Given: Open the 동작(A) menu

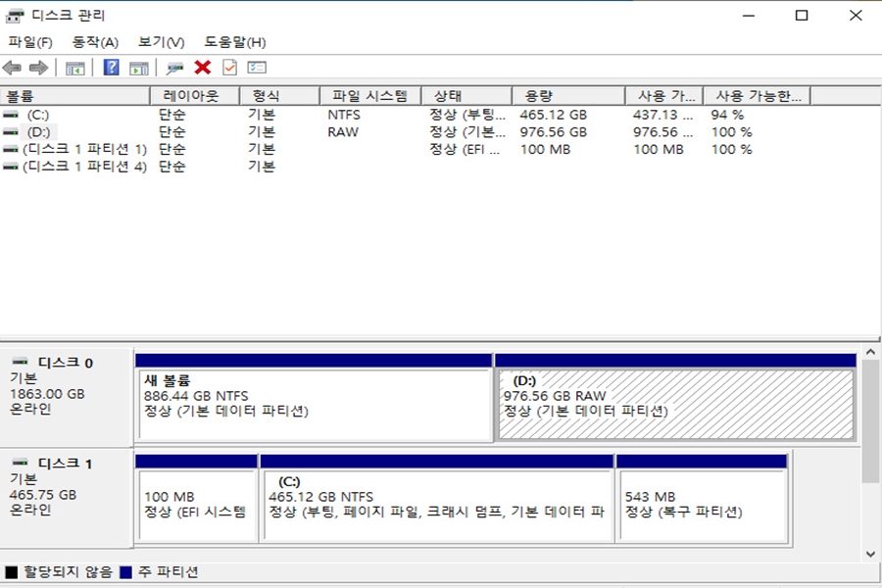Looking at the screenshot, I should click(x=95, y=42).
